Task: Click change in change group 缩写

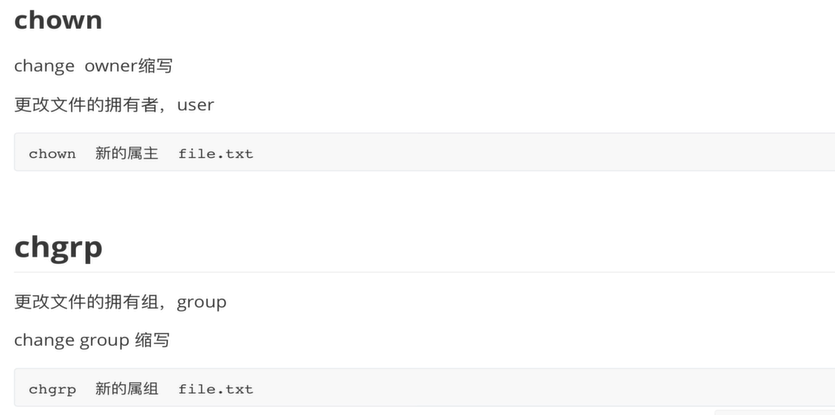Action: point(44,340)
